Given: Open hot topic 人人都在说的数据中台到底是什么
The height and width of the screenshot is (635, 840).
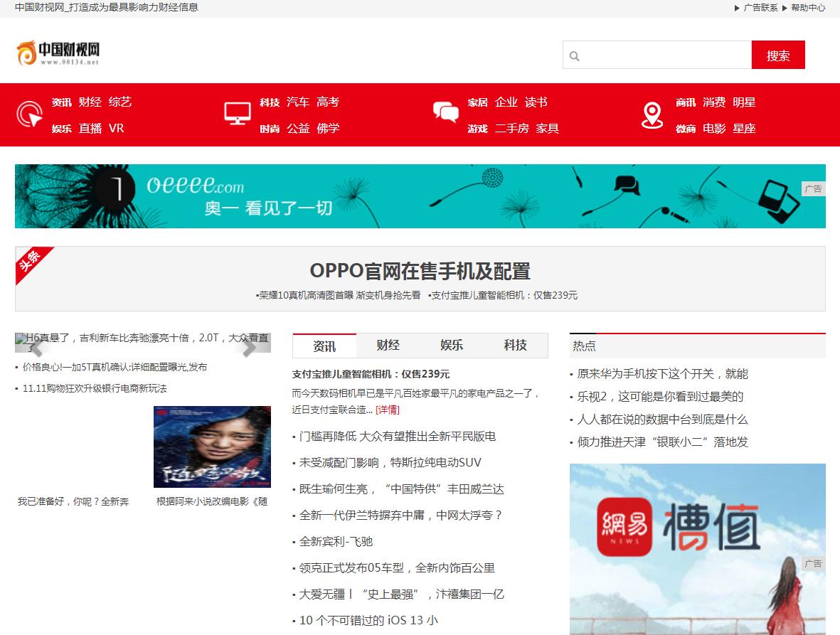Looking at the screenshot, I should tap(663, 420).
